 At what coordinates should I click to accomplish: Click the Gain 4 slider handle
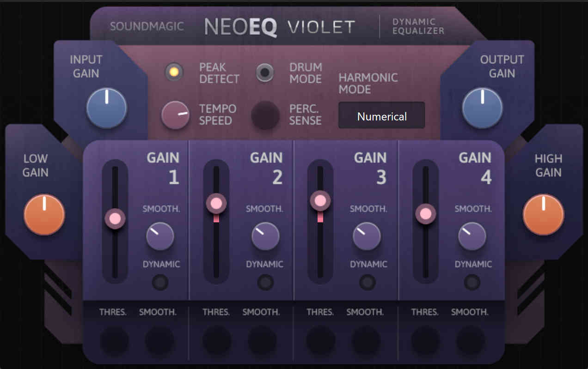point(425,214)
